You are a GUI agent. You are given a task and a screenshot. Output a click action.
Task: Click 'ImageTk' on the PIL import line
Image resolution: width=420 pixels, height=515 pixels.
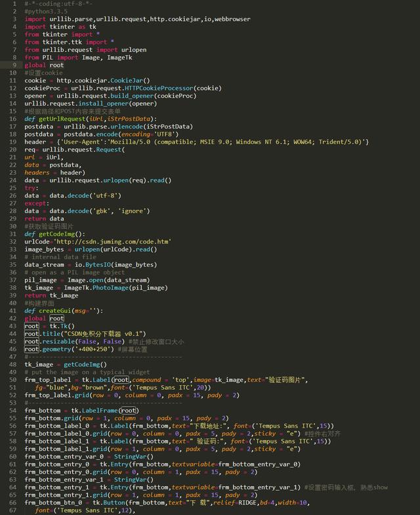[x=119, y=58]
